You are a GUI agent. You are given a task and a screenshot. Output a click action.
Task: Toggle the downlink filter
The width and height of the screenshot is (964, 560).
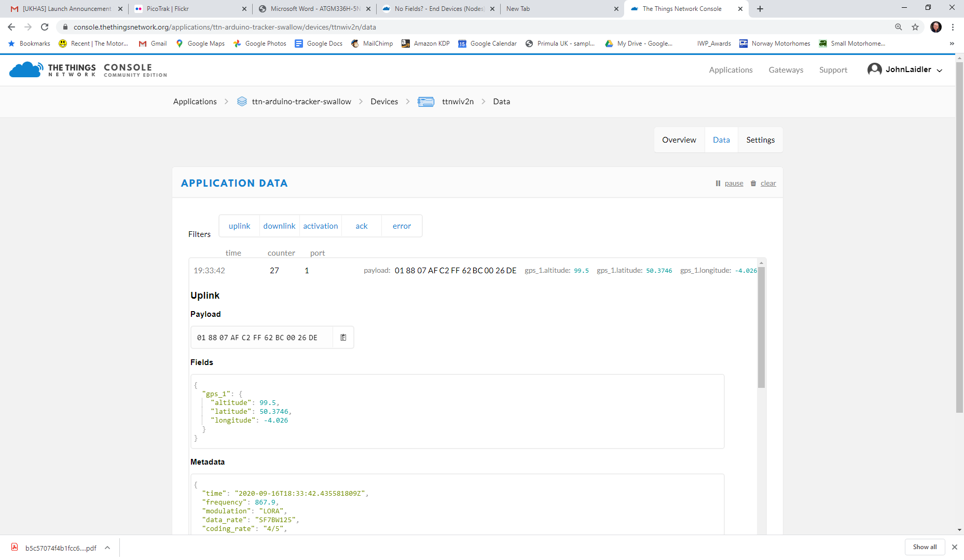[279, 226]
